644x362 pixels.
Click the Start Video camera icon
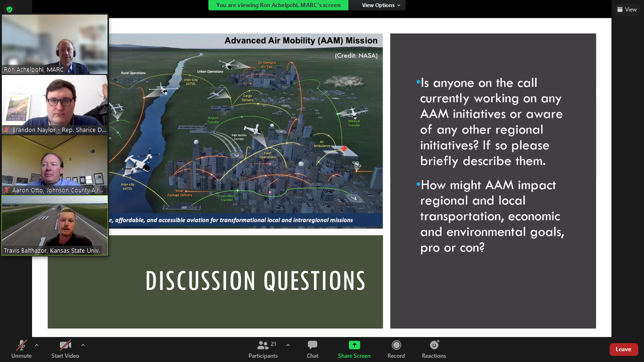point(65,346)
